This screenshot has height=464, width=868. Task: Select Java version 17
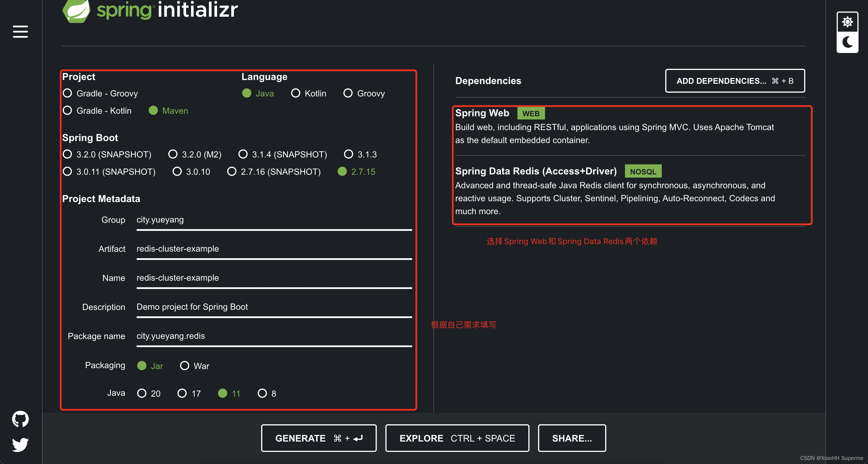pos(189,393)
